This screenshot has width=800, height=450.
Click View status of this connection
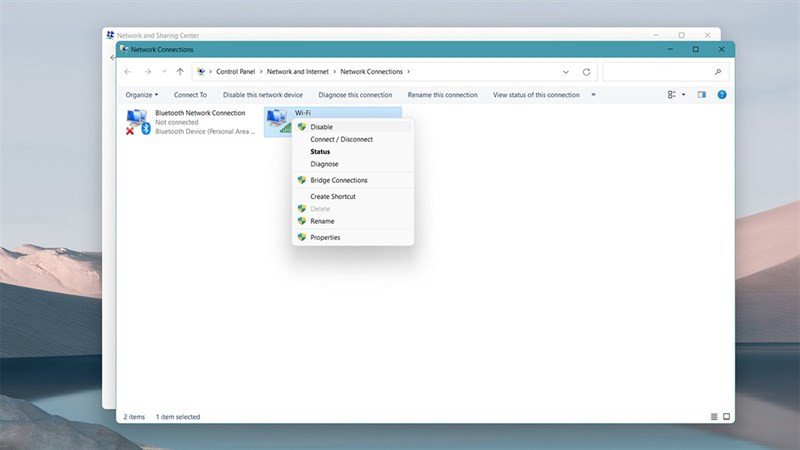(536, 95)
